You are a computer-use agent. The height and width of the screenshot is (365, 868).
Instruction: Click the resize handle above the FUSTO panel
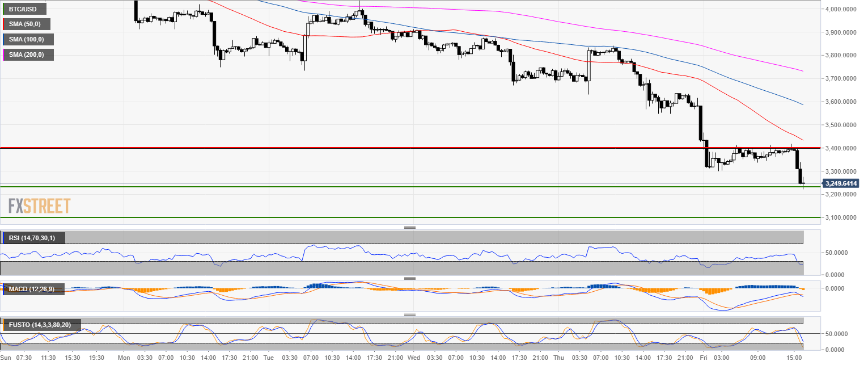click(x=410, y=314)
